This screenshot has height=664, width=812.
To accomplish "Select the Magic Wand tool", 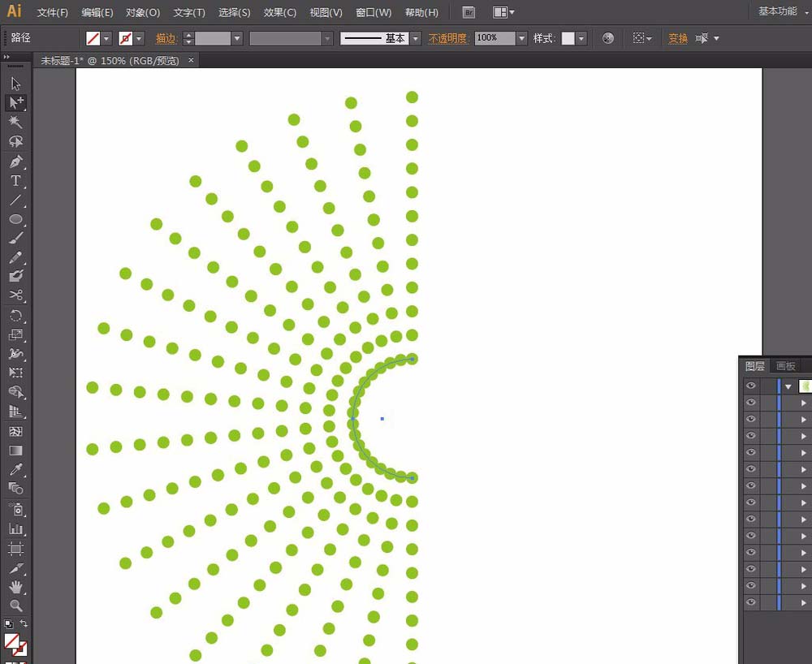I will point(15,122).
